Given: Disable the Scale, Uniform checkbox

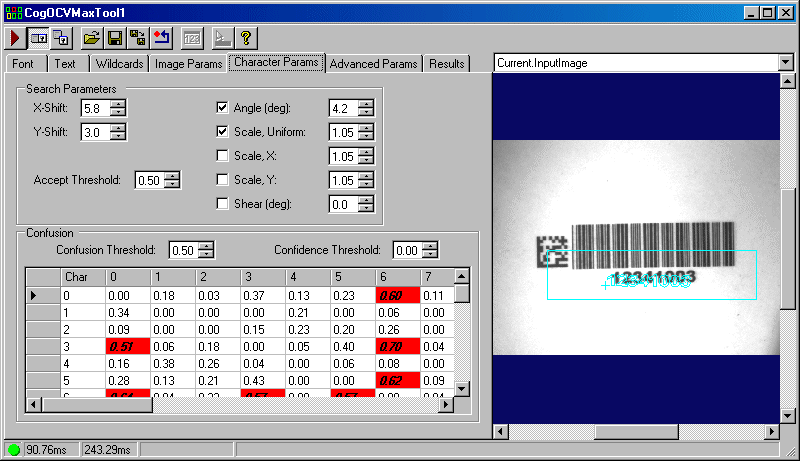Looking at the screenshot, I should [222, 132].
